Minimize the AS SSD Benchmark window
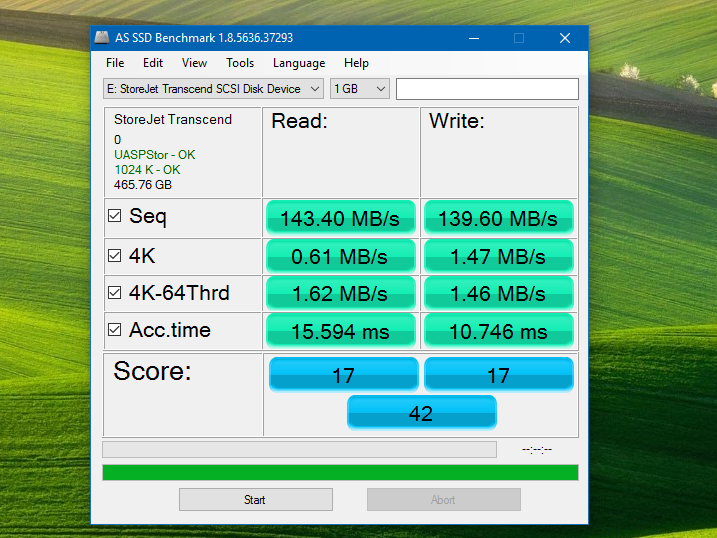This screenshot has height=538, width=717. tap(474, 38)
